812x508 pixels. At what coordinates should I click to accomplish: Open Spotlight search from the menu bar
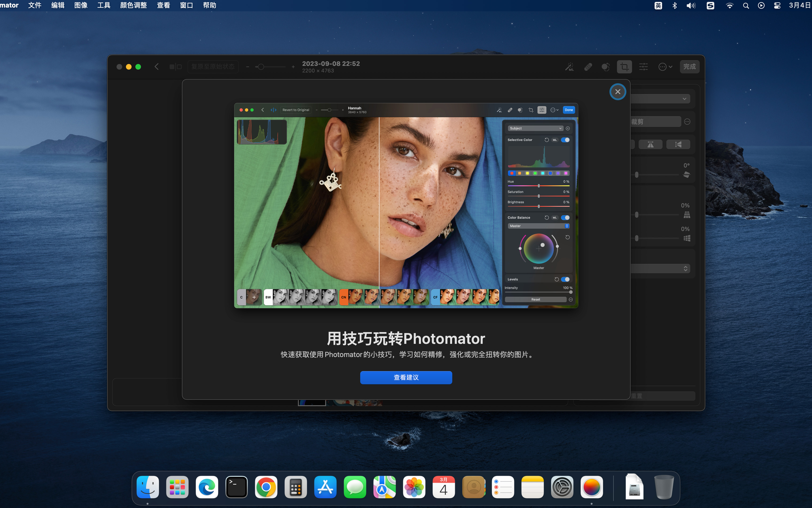746,5
